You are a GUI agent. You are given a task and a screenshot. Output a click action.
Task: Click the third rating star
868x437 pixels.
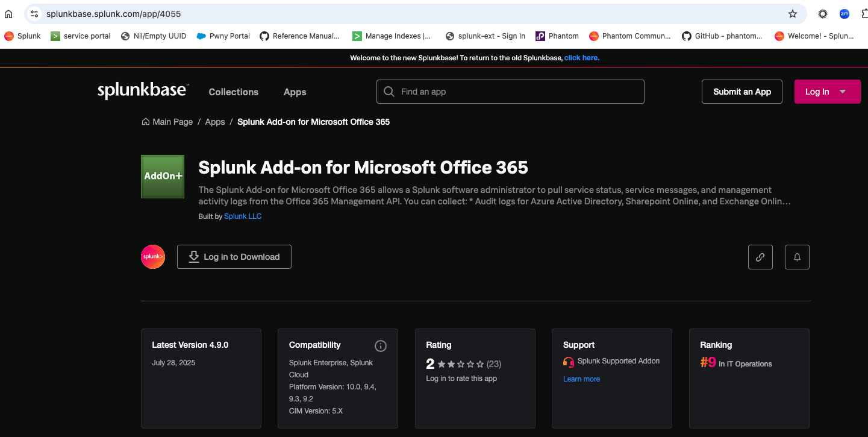pyautogui.click(x=461, y=364)
